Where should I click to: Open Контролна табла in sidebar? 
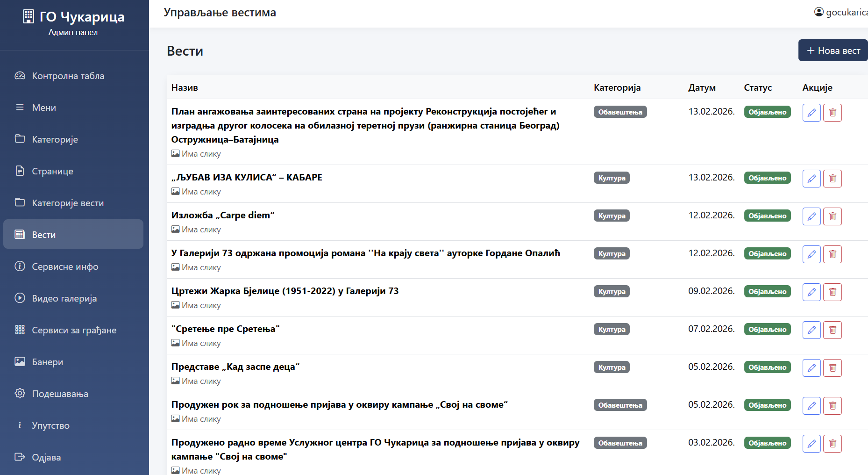click(x=68, y=76)
